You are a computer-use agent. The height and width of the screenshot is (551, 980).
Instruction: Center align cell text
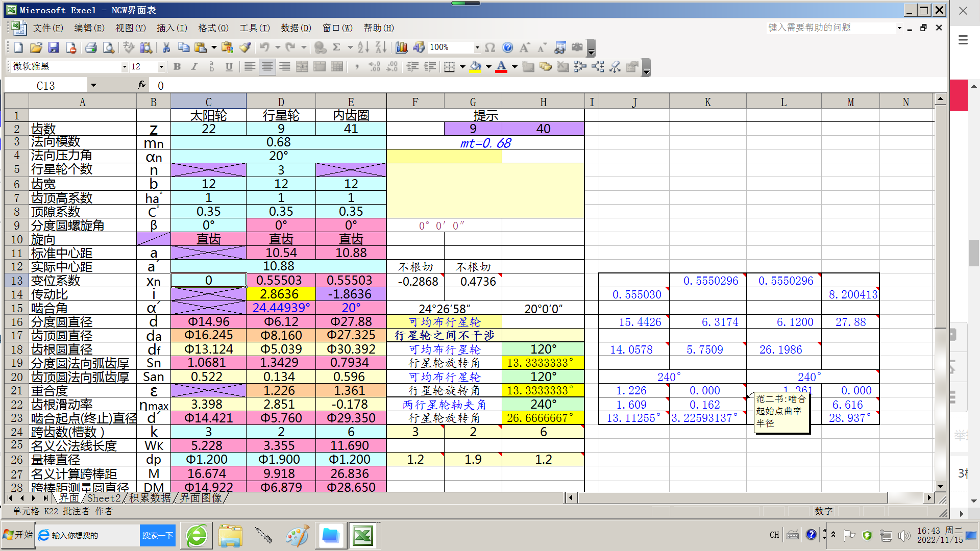267,67
